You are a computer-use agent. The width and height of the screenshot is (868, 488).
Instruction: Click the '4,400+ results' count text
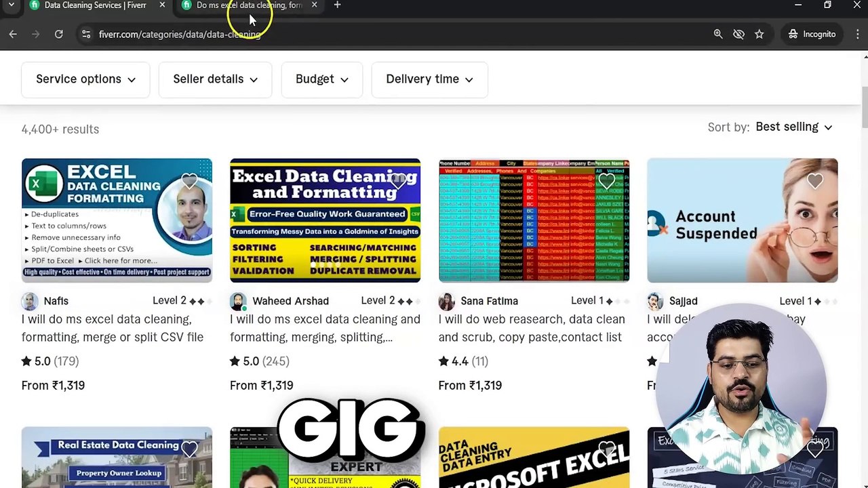[60, 129]
